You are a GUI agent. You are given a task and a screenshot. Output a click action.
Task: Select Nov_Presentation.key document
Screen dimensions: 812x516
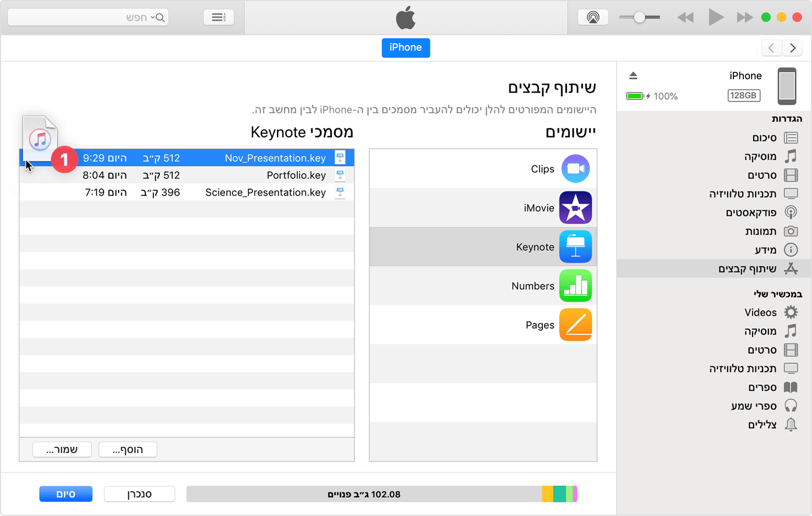click(187, 158)
